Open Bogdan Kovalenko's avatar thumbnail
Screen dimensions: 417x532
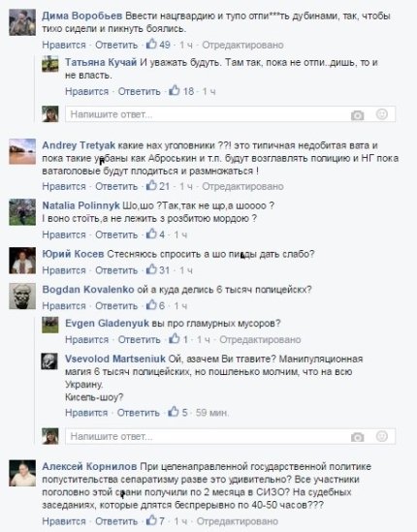click(x=22, y=297)
